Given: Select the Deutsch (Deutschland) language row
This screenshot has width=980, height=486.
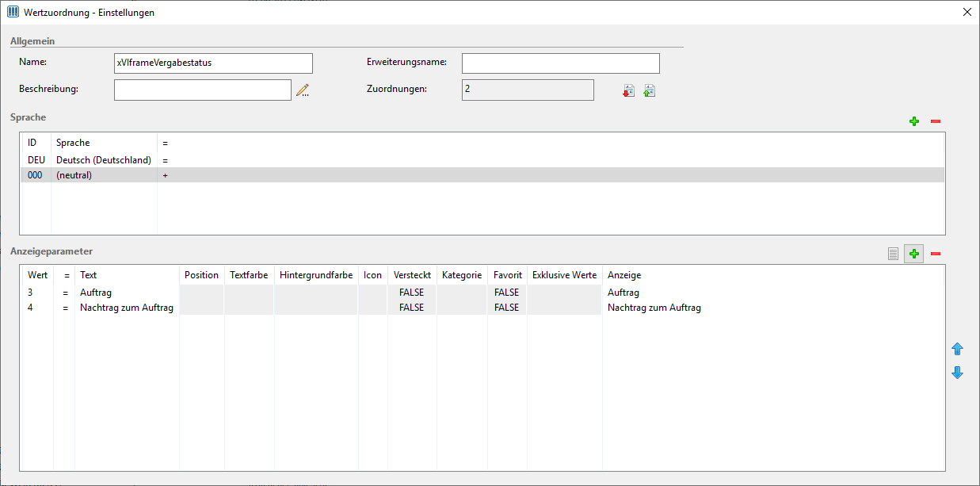Looking at the screenshot, I should (x=482, y=160).
